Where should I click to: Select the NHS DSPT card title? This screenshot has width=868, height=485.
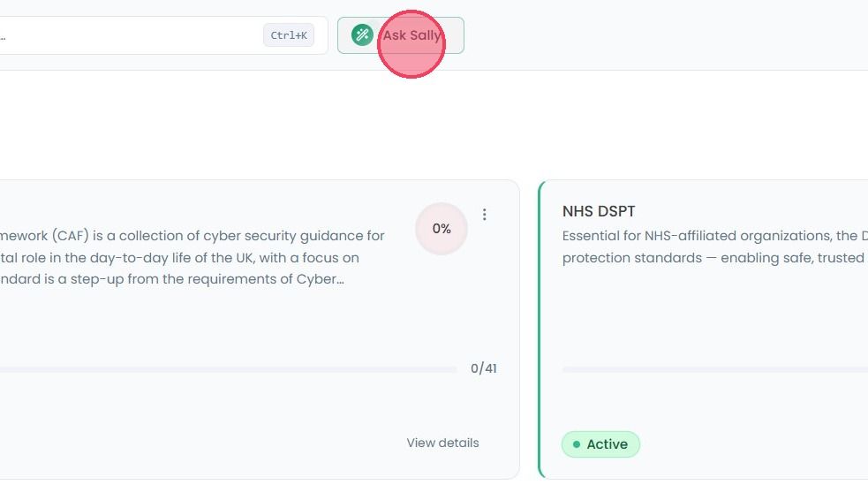pyautogui.click(x=599, y=211)
